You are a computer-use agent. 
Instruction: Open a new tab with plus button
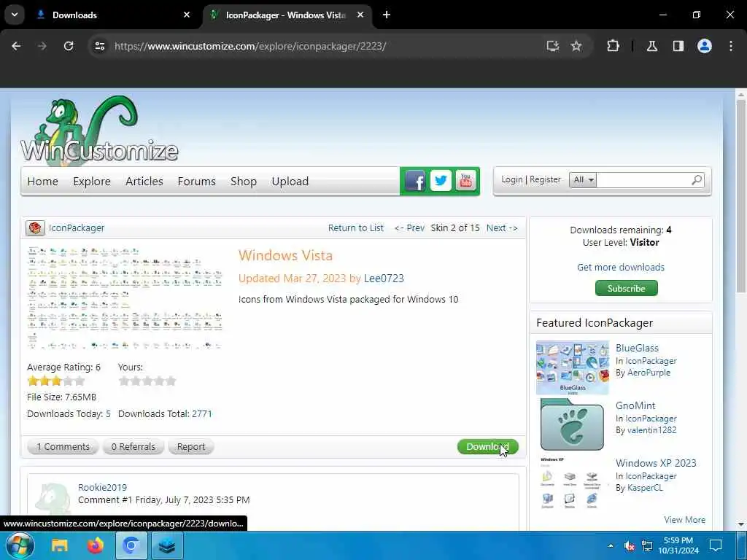click(x=387, y=15)
